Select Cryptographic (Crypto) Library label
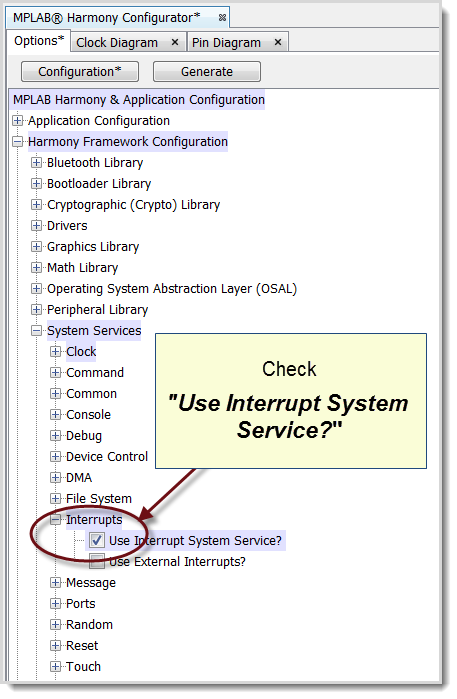 [133, 205]
